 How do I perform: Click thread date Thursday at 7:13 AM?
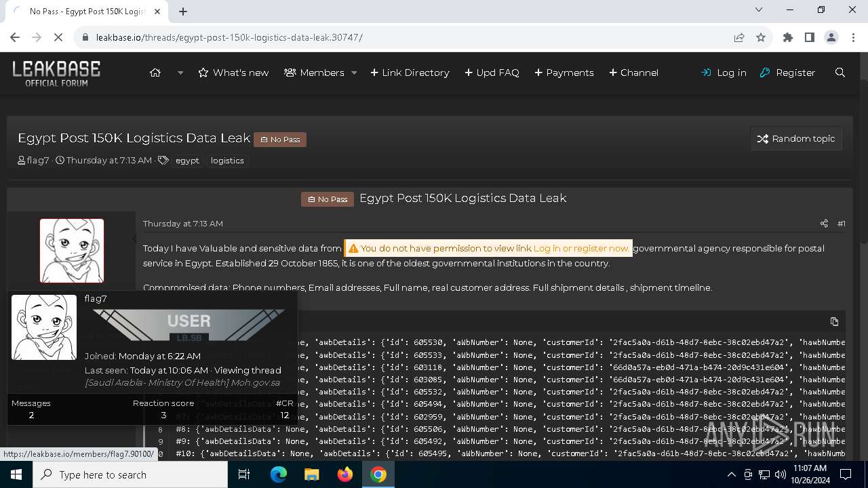pyautogui.click(x=109, y=161)
